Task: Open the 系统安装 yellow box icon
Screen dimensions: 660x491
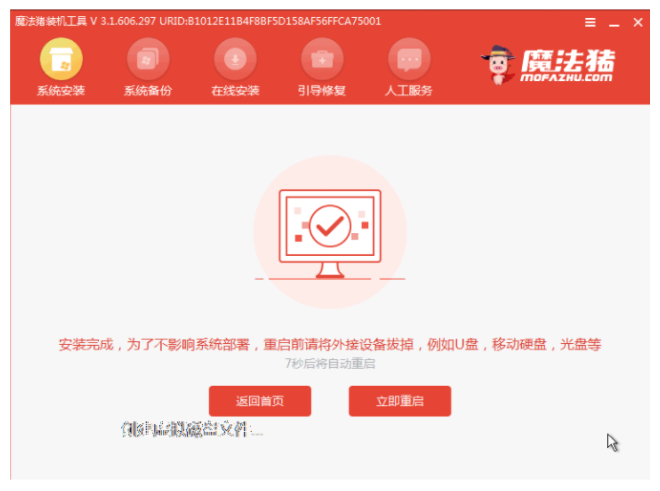Action: click(61, 59)
